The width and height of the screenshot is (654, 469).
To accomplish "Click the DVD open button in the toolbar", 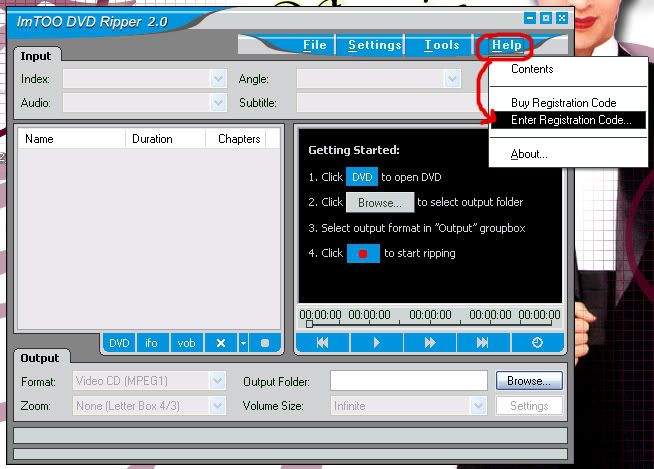I will click(x=119, y=343).
